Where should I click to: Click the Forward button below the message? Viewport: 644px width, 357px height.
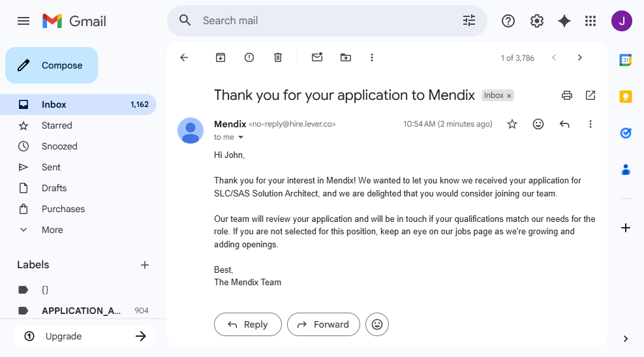[x=324, y=324]
